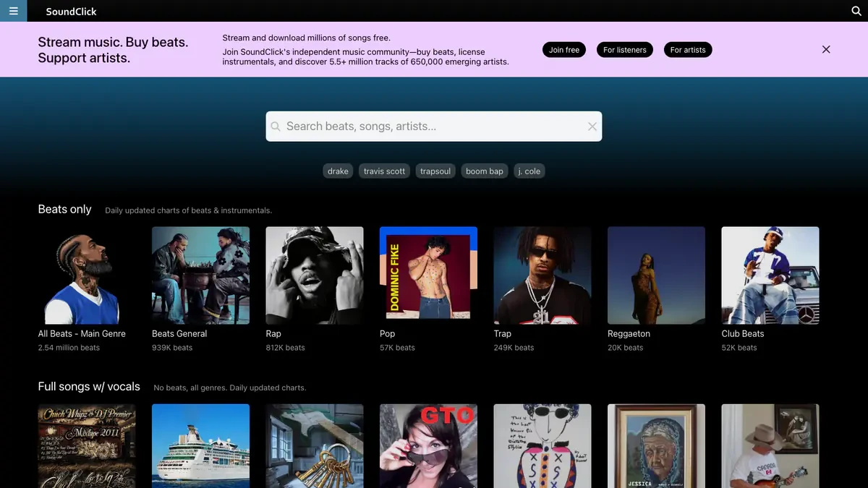Select the drake search tag
This screenshot has height=488, width=868.
[x=338, y=171]
